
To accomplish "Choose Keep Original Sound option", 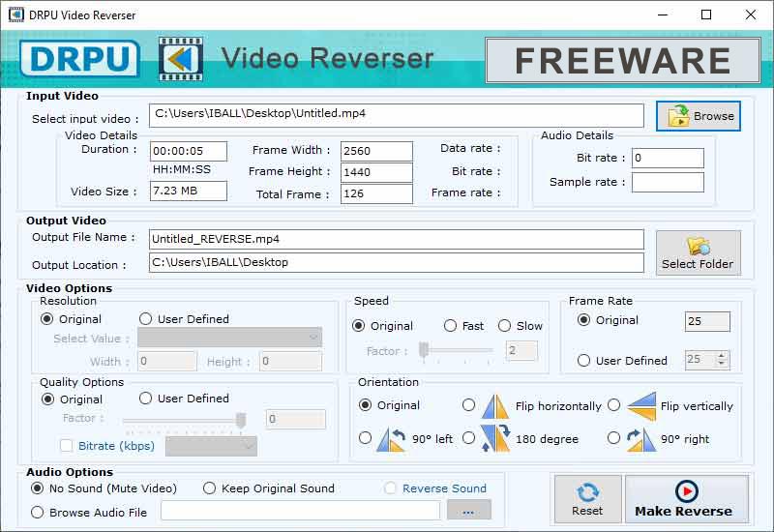I will (x=209, y=488).
